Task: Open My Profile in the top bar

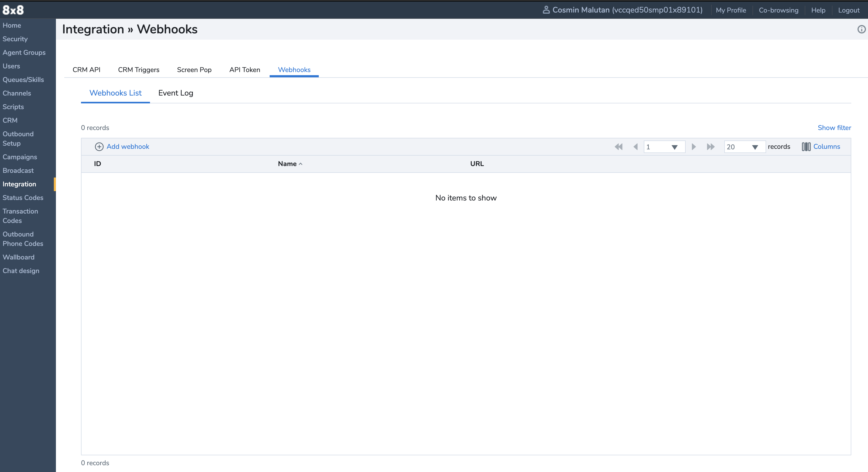Action: pyautogui.click(x=731, y=10)
